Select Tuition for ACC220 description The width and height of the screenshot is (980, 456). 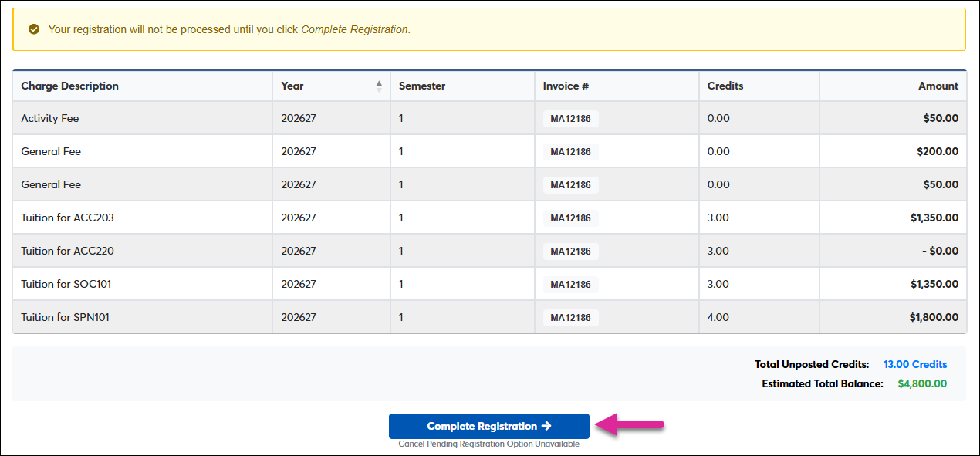click(68, 251)
